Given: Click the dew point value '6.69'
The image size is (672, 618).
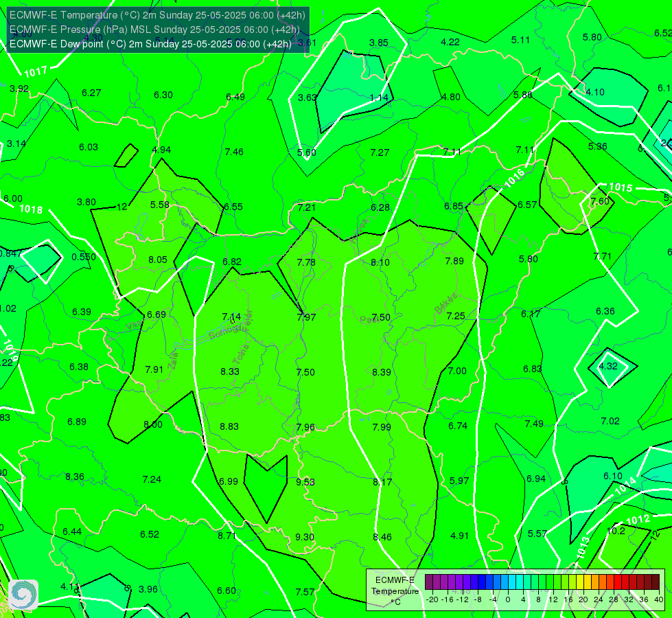Looking at the screenshot, I should tap(157, 314).
